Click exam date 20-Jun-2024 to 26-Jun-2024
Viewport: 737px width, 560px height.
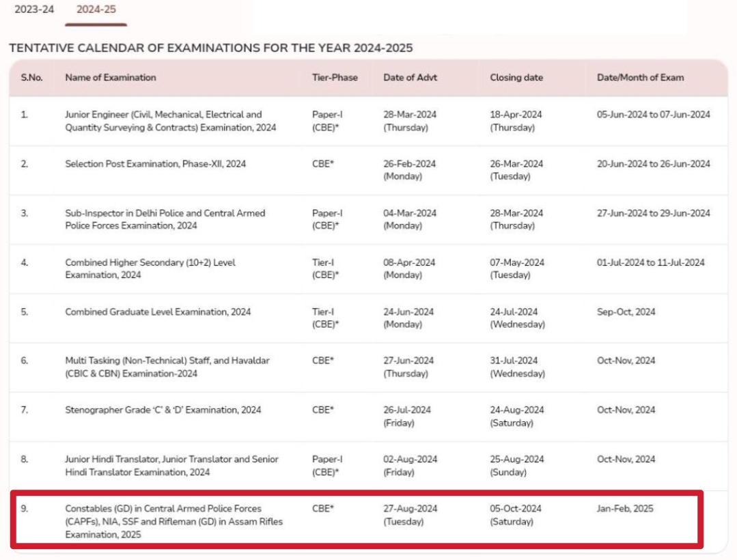click(x=654, y=164)
